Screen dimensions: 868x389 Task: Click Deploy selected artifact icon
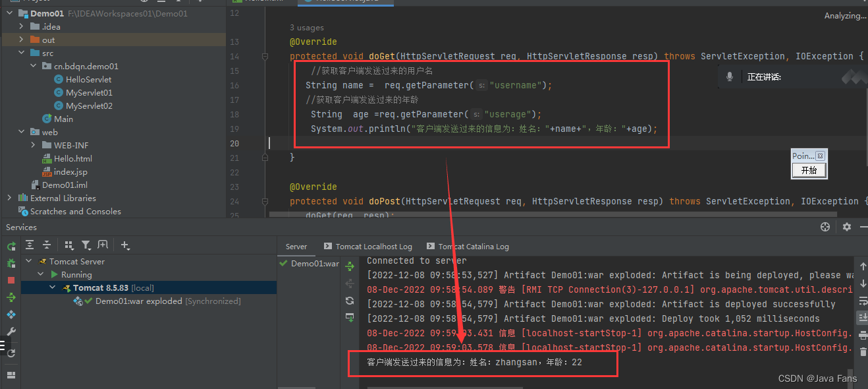[350, 318]
